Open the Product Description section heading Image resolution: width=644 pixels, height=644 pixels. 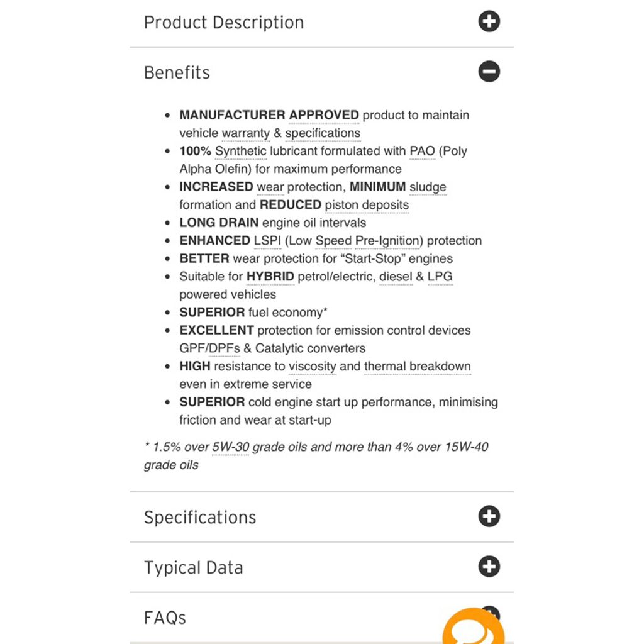pyautogui.click(x=224, y=22)
